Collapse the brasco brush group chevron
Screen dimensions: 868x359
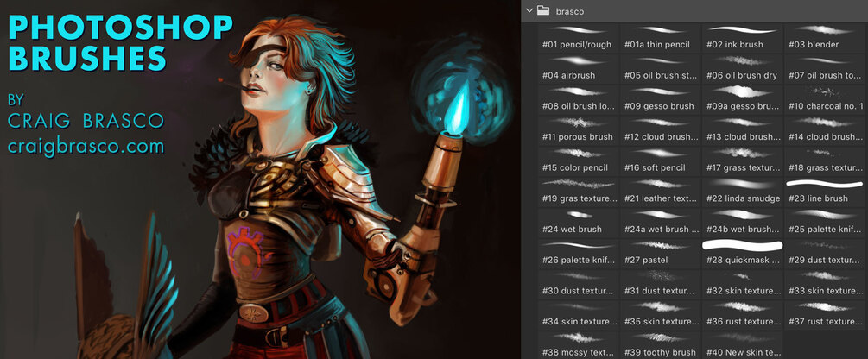[530, 10]
